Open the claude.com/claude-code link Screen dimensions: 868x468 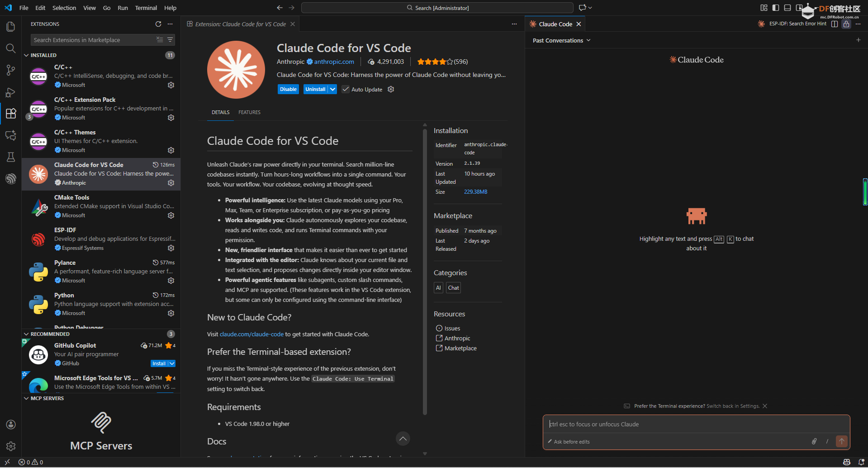tap(251, 334)
